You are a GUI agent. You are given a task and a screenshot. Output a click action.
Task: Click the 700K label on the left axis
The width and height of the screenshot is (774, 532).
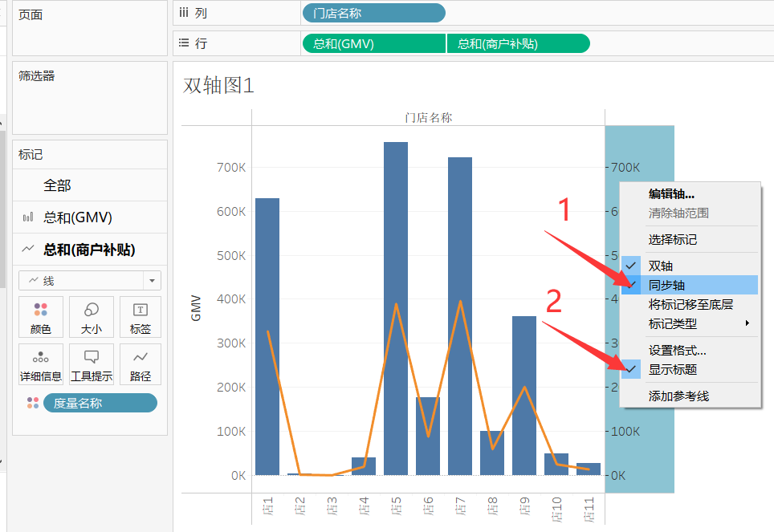tap(231, 167)
